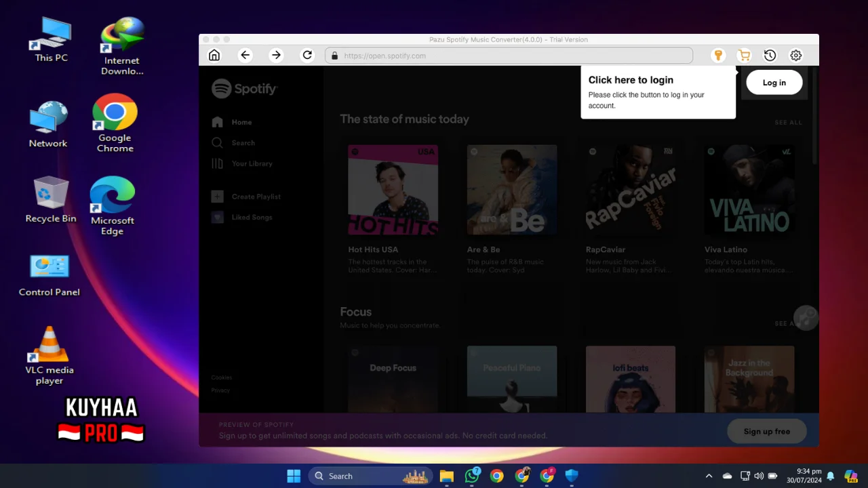Click The state of music today heading
The image size is (868, 488).
(x=405, y=119)
